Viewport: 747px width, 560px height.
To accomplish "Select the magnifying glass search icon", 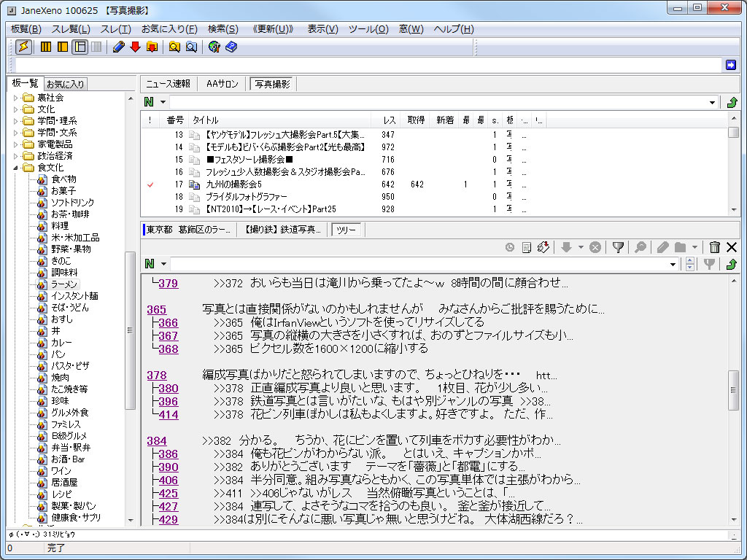I will pyautogui.click(x=175, y=47).
